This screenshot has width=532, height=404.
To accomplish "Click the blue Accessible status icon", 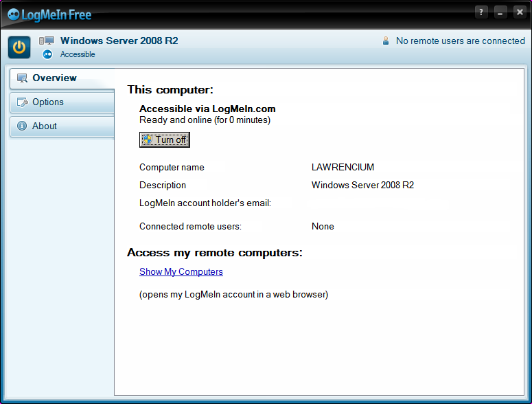I will [47, 54].
